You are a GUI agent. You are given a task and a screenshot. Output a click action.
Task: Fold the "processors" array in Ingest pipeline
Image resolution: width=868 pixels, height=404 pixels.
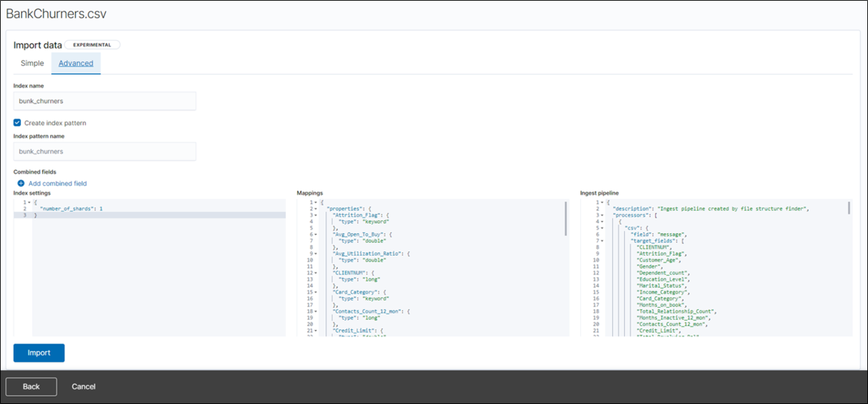[x=600, y=216]
